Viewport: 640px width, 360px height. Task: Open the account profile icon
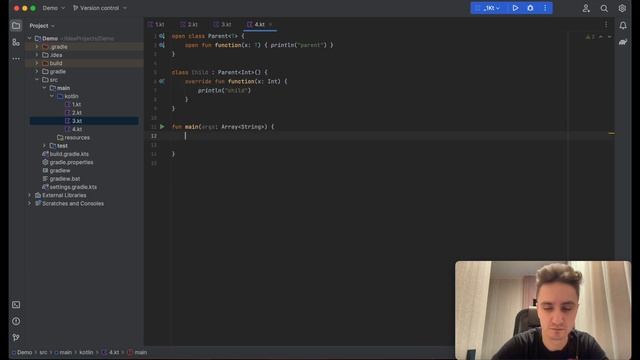[586, 8]
